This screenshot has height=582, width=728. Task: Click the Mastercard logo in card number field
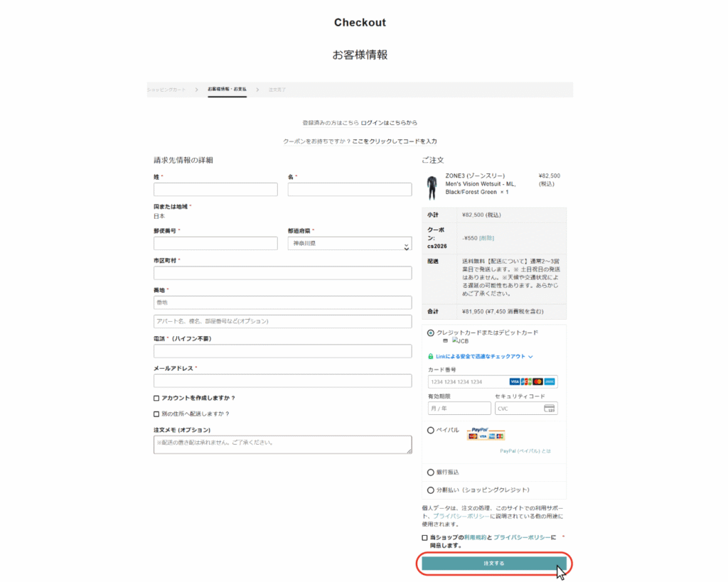[x=537, y=382]
